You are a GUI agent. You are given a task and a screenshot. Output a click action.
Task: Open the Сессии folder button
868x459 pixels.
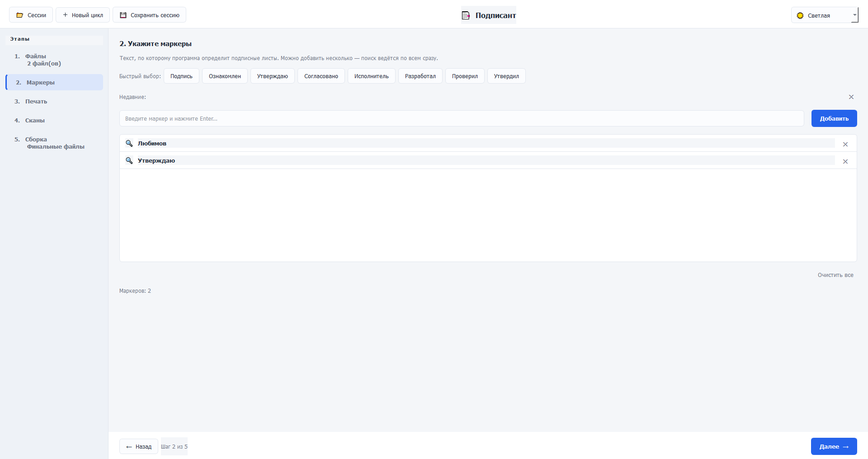pyautogui.click(x=31, y=15)
